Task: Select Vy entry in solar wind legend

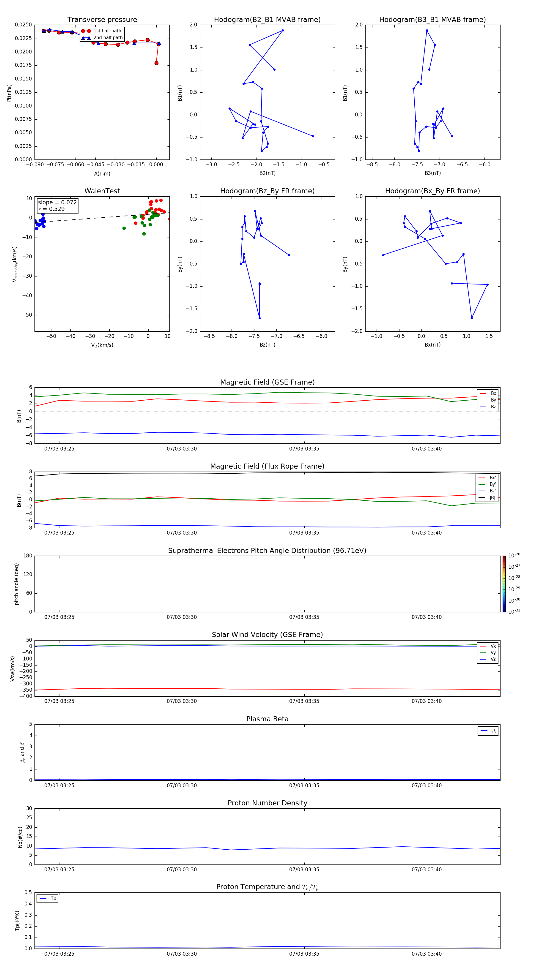Action: [x=488, y=652]
